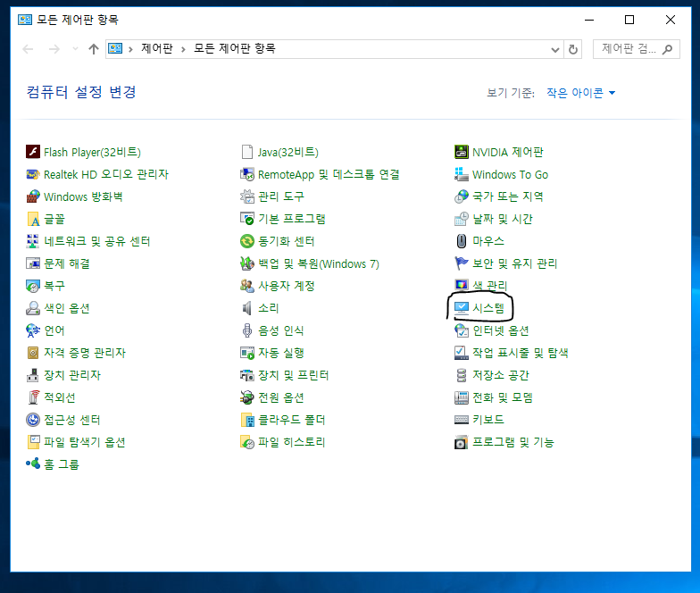
Task: Click the 장치 관리자 icon
Action: (x=33, y=375)
